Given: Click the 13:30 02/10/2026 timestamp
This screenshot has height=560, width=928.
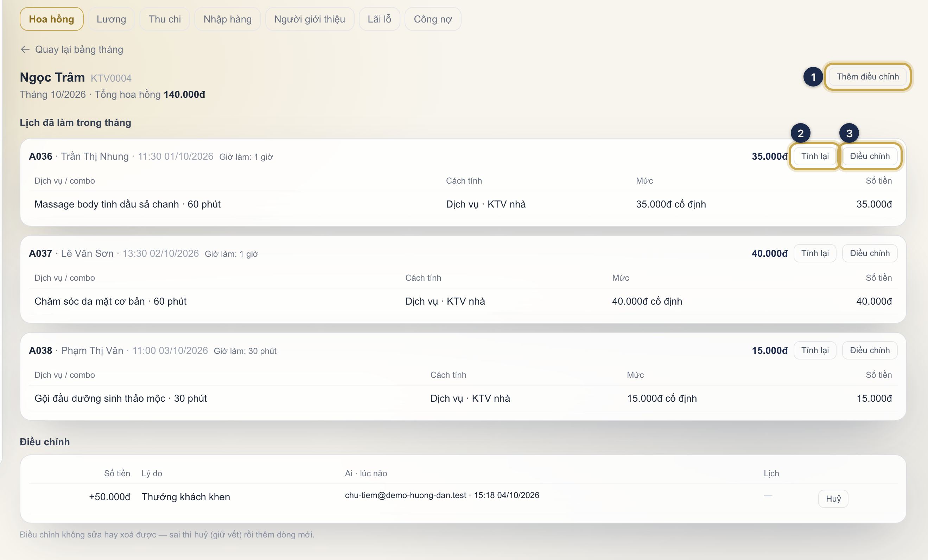Looking at the screenshot, I should click(161, 254).
